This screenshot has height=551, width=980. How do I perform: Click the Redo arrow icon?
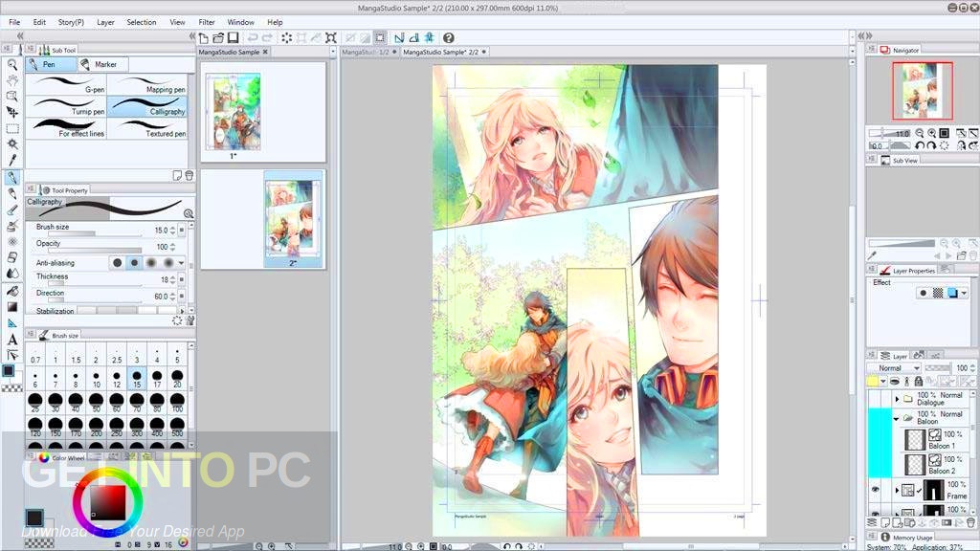point(267,38)
